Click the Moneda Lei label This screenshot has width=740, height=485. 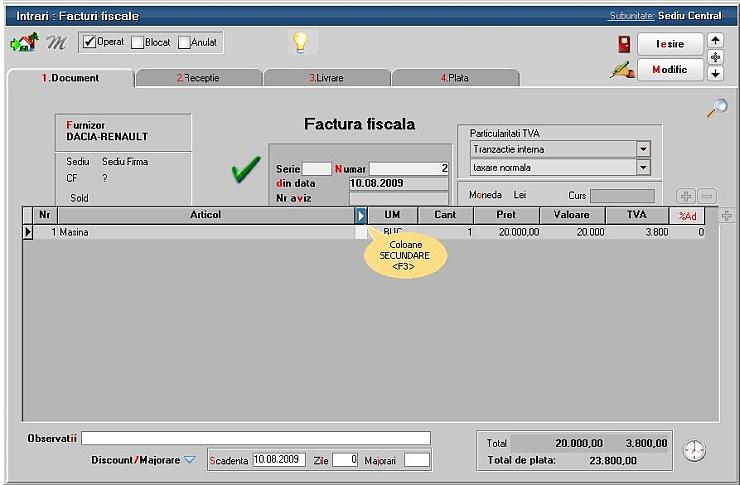pyautogui.click(x=497, y=195)
